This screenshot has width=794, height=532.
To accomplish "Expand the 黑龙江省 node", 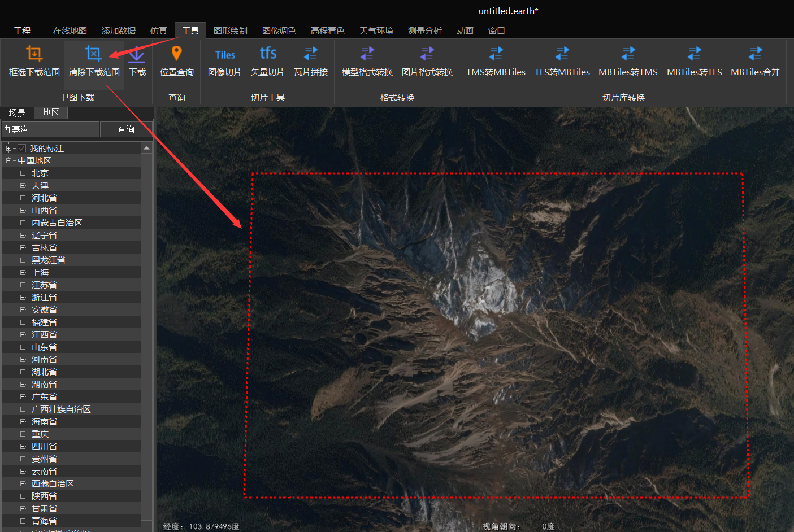I will [23, 260].
